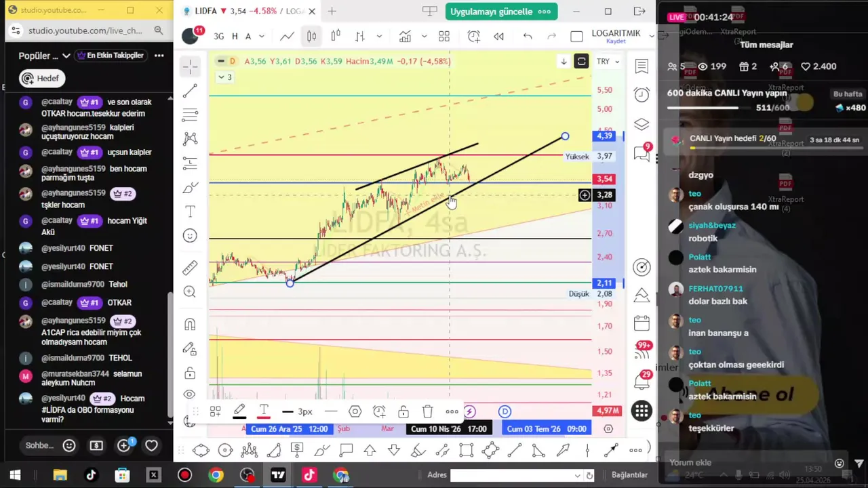Change the line color of selected drawing
Screen dimensions: 868x488
click(x=239, y=411)
